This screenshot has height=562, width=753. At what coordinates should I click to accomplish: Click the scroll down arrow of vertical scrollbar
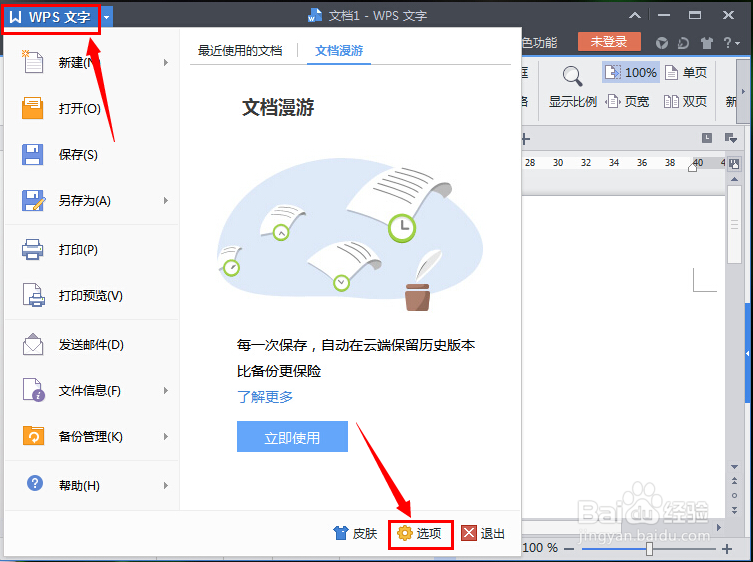(x=734, y=467)
